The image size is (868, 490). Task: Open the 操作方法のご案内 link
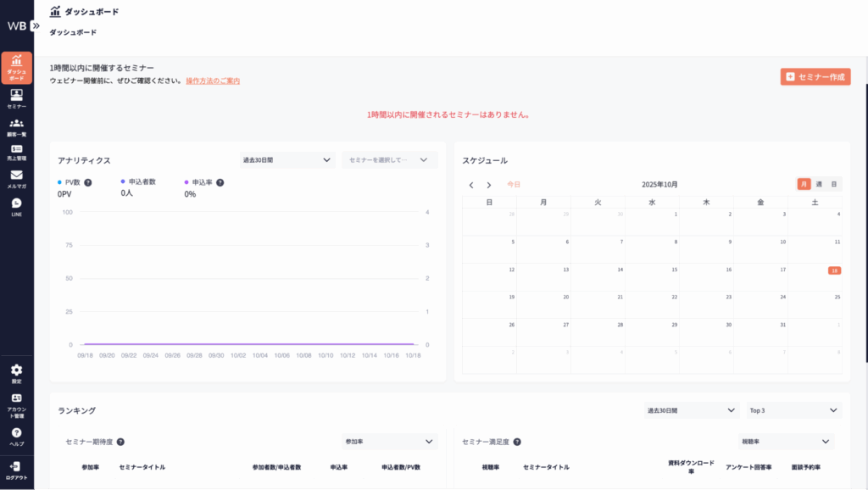[213, 81]
